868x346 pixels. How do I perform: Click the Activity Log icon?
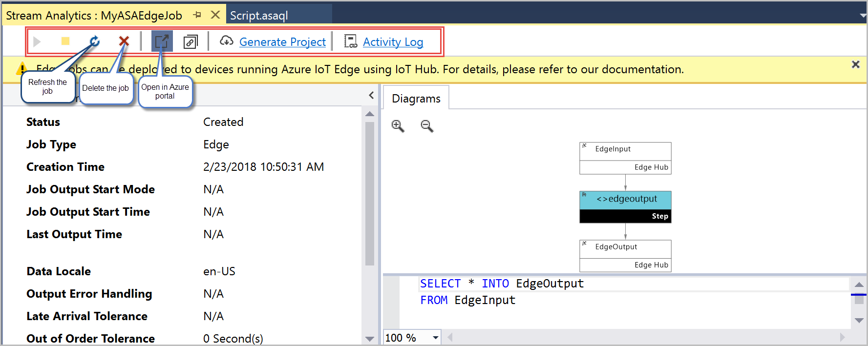click(351, 41)
